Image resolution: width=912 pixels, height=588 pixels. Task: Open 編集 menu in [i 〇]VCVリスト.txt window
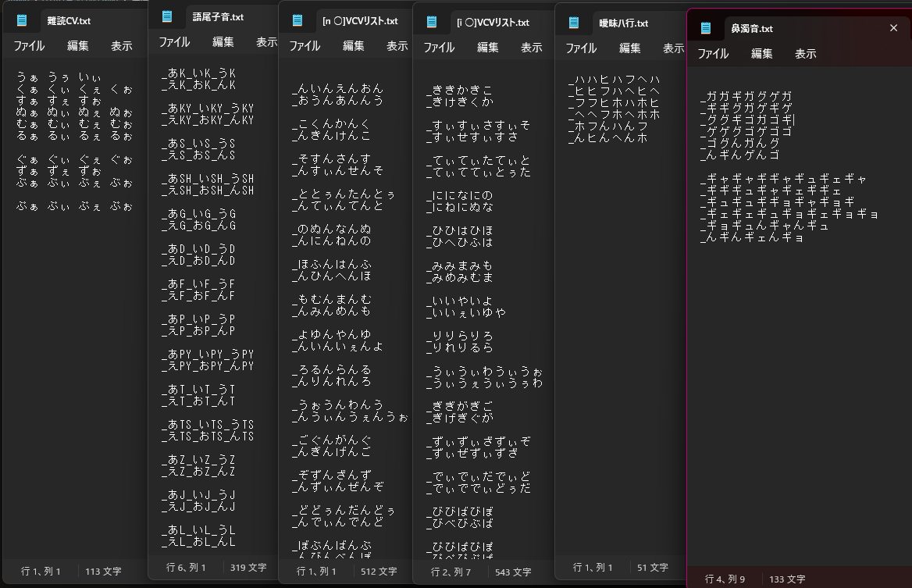coord(488,48)
